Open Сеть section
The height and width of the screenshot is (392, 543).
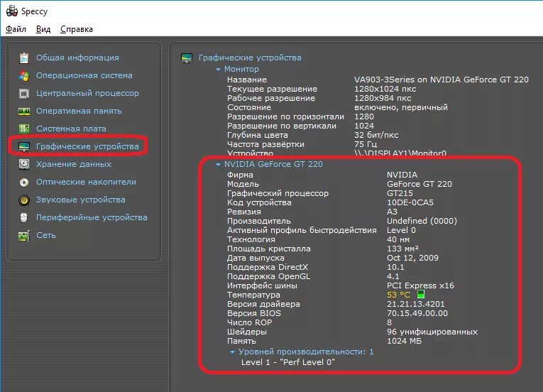[x=46, y=235]
